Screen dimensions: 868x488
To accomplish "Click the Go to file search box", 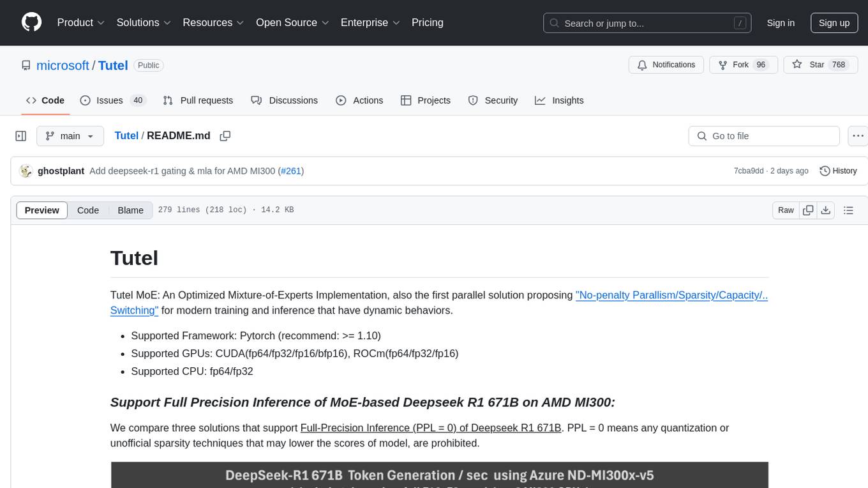I will click(764, 136).
